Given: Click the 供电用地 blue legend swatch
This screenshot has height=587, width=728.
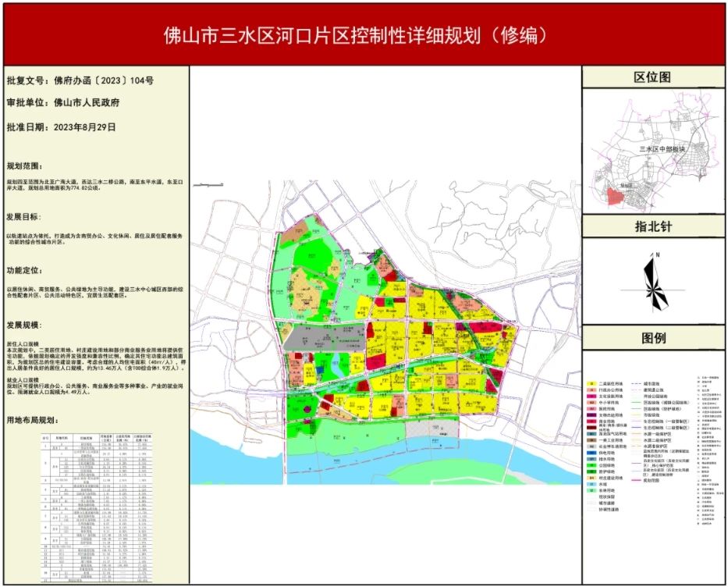Looking at the screenshot, I should 591,452.
